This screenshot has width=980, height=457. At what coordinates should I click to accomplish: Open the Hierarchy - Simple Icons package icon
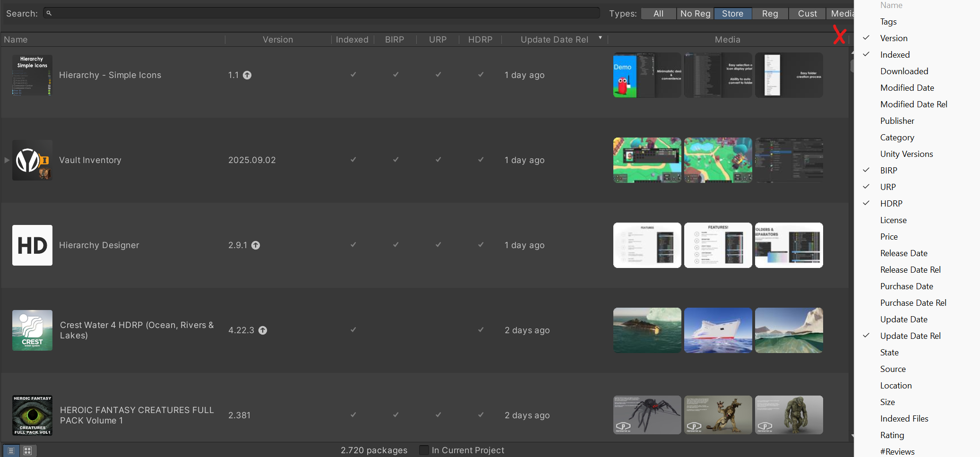(x=32, y=75)
